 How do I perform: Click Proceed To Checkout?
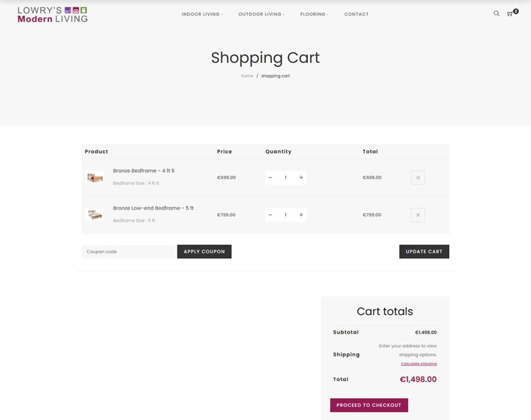[369, 405]
